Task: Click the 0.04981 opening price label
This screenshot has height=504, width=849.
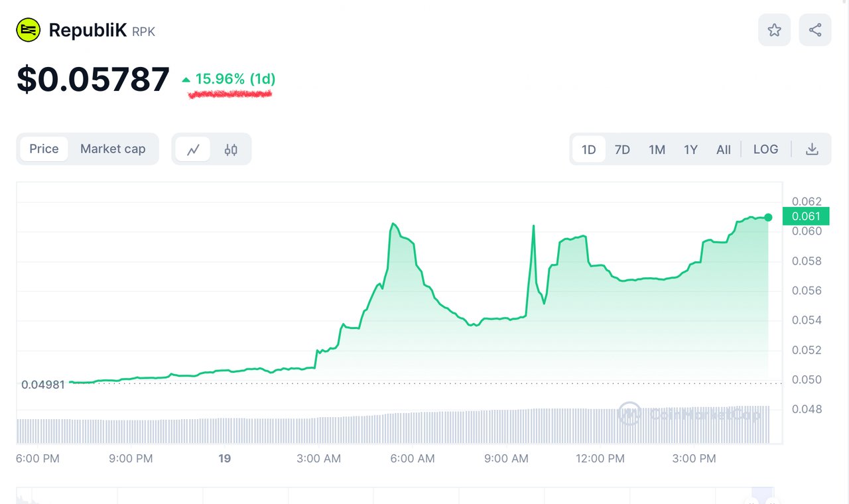Action: pyautogui.click(x=43, y=385)
